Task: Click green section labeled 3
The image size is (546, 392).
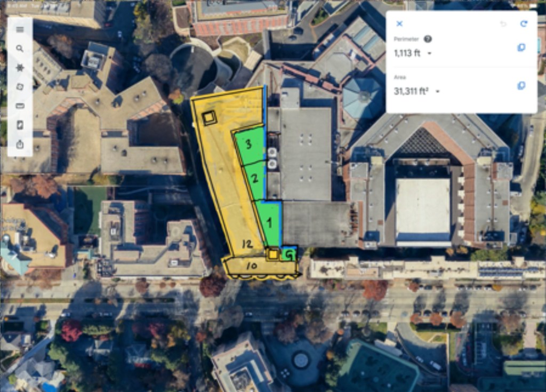Action: (x=249, y=145)
